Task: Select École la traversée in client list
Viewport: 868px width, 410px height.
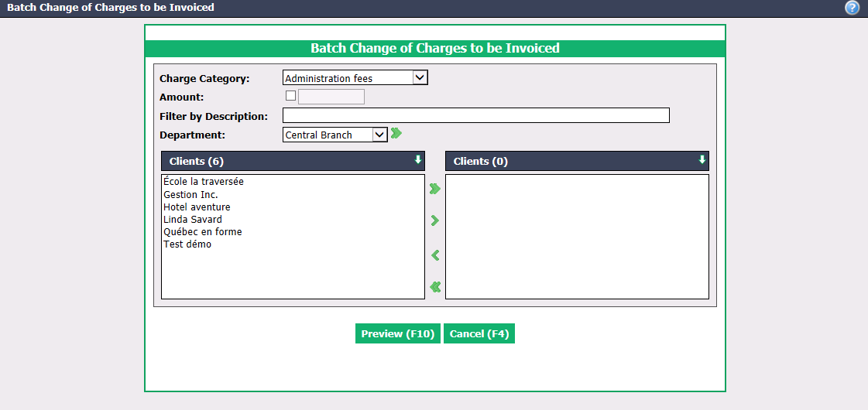Action: point(204,181)
